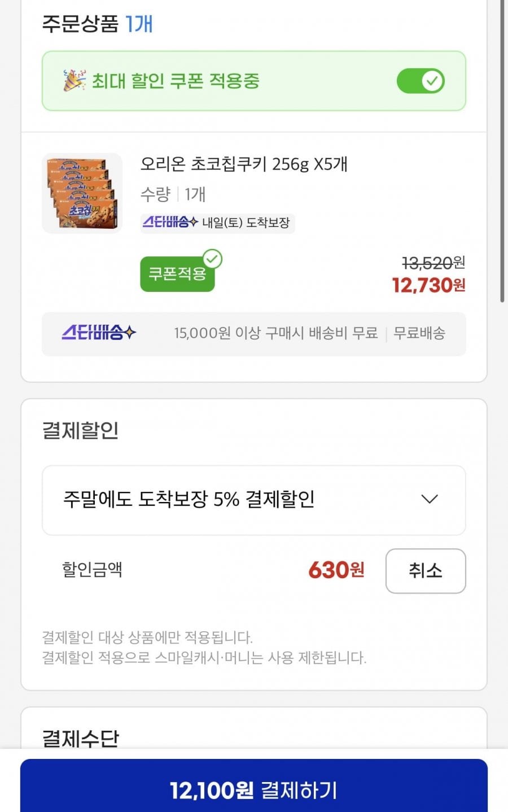Tap the large 스타배송 logo in shipping banner
Viewport: 508px width, 812px height.
99,333
